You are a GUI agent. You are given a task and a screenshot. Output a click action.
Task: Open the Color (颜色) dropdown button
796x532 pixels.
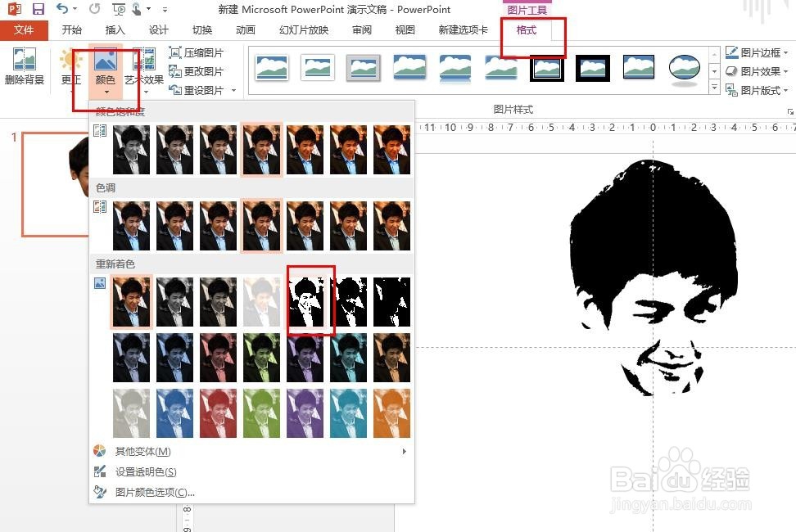click(x=106, y=71)
